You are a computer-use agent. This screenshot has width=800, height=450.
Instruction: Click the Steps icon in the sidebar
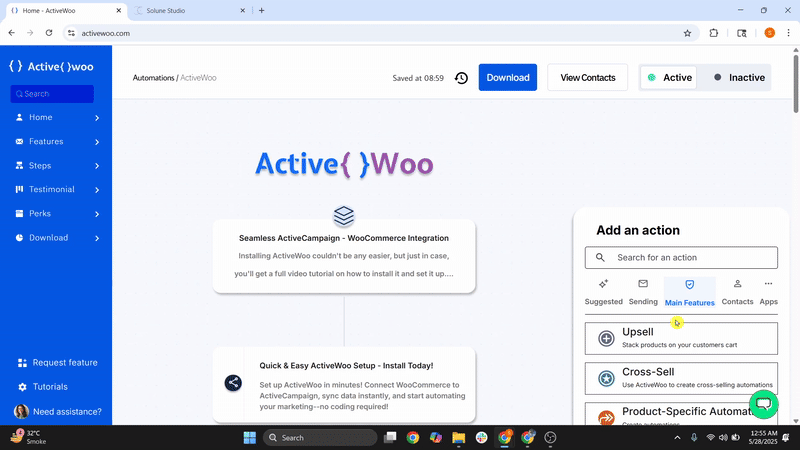19,165
